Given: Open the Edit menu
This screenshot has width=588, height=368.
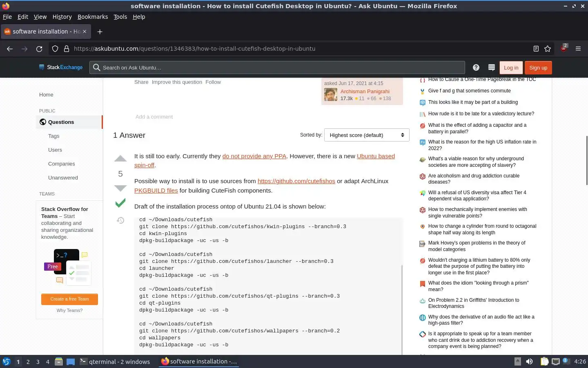Looking at the screenshot, I should [x=23, y=17].
